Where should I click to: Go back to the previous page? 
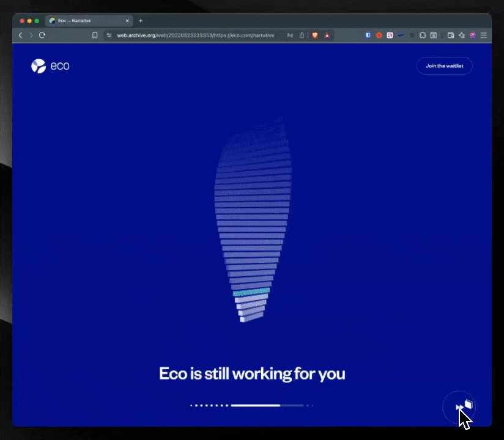(x=21, y=35)
